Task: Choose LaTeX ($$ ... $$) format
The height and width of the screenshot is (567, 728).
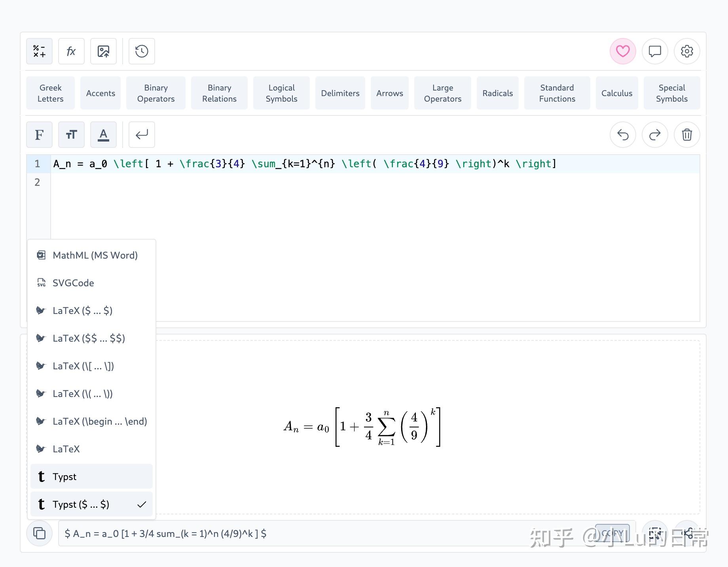Action: click(91, 338)
